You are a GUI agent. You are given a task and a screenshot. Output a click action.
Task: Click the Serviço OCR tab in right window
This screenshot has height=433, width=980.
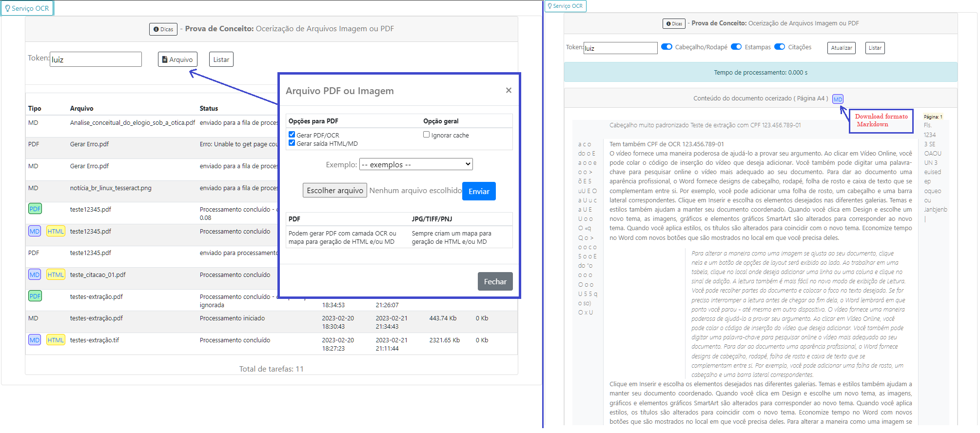point(565,6)
